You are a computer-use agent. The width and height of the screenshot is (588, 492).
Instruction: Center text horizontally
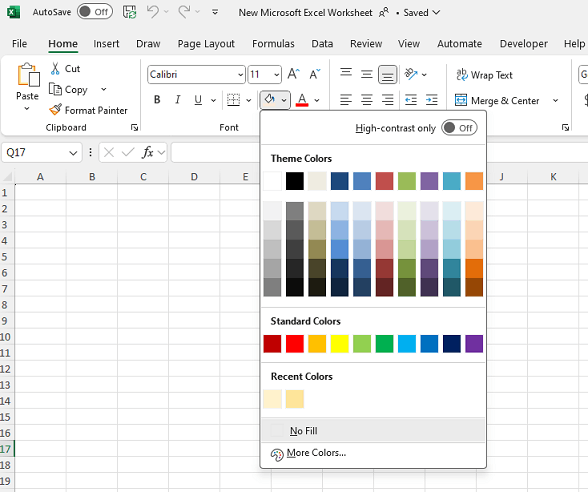coord(366,100)
